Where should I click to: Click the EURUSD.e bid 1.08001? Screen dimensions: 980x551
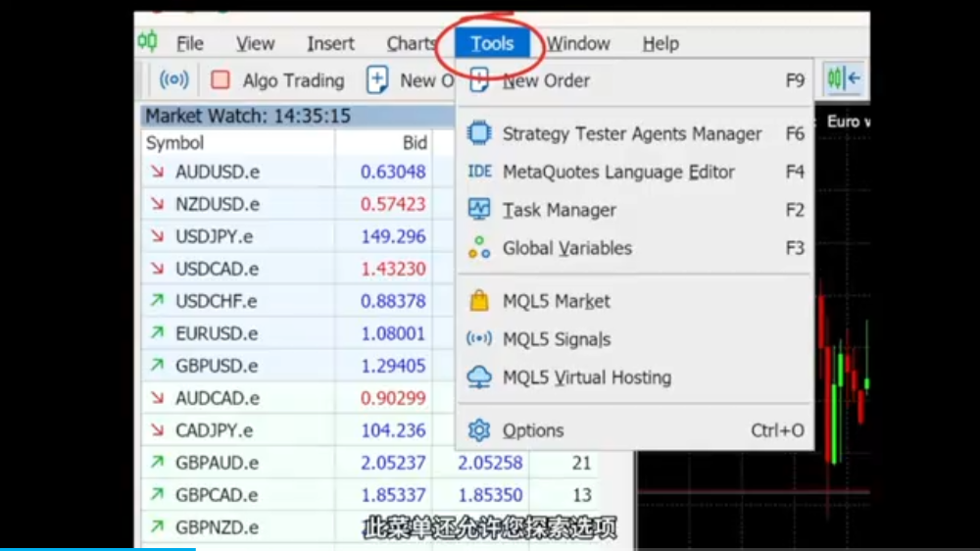(x=393, y=334)
